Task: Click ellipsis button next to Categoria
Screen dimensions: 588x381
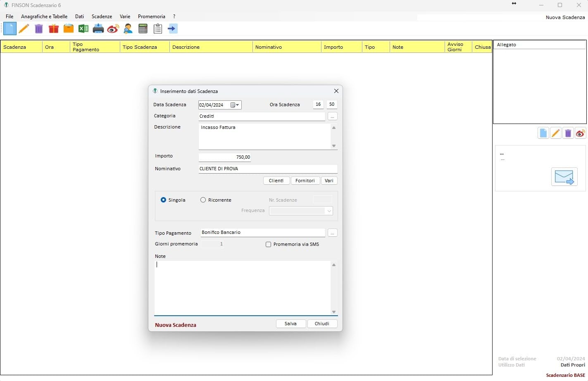Action: (x=332, y=117)
